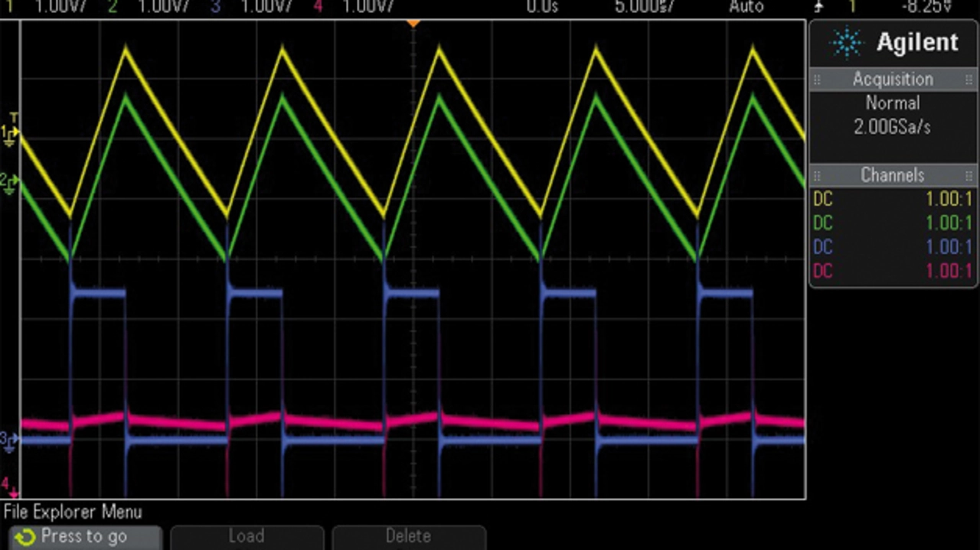Toggle pink channel 4 DC coupling entry
980x550 pixels.
pyautogui.click(x=823, y=270)
